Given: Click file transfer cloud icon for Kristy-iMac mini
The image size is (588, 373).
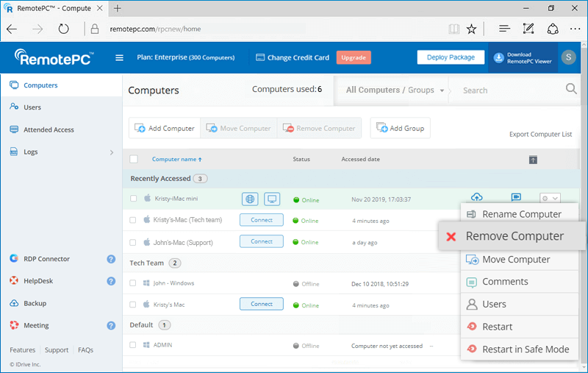Looking at the screenshot, I should click(x=476, y=197).
